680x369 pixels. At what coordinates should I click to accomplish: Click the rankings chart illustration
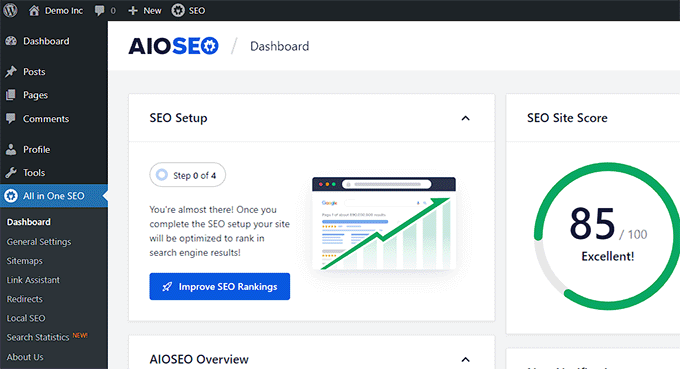click(x=384, y=224)
